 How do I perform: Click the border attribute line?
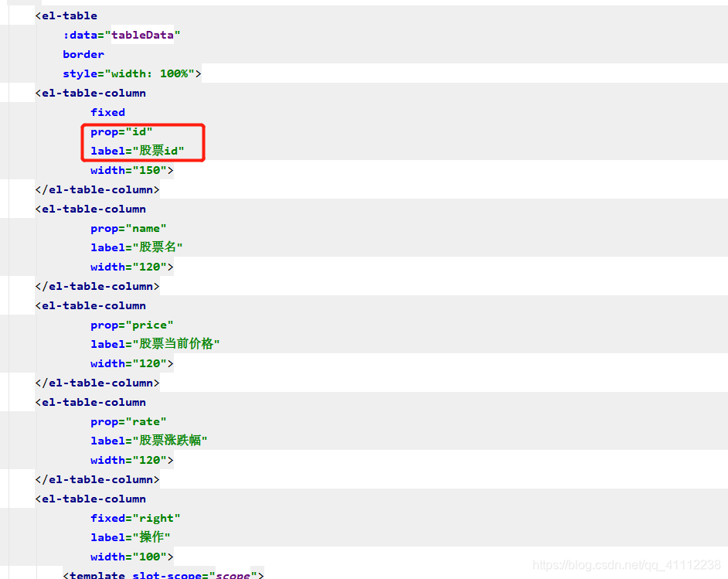click(x=83, y=54)
